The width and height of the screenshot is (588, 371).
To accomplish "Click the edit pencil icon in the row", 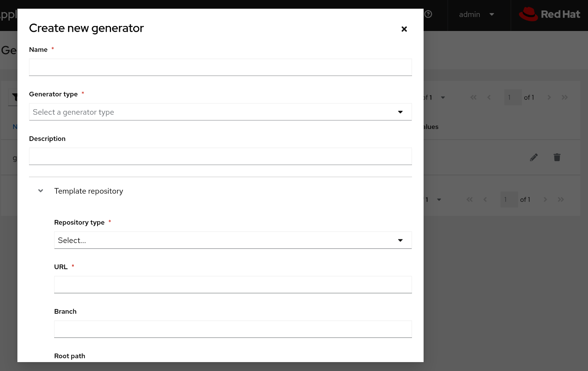I will click(534, 157).
